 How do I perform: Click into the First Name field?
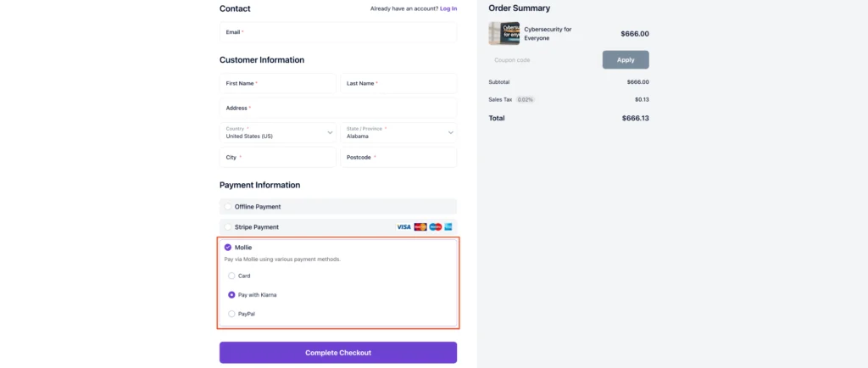[278, 83]
